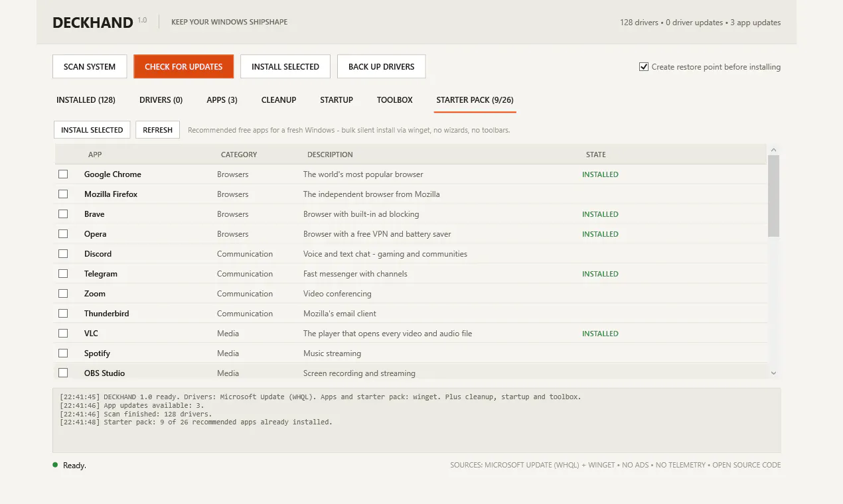Tick the Spotify checkbox
The width and height of the screenshot is (843, 504).
tap(63, 353)
